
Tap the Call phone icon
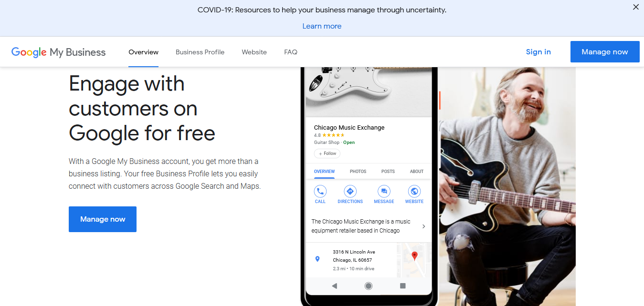320,192
